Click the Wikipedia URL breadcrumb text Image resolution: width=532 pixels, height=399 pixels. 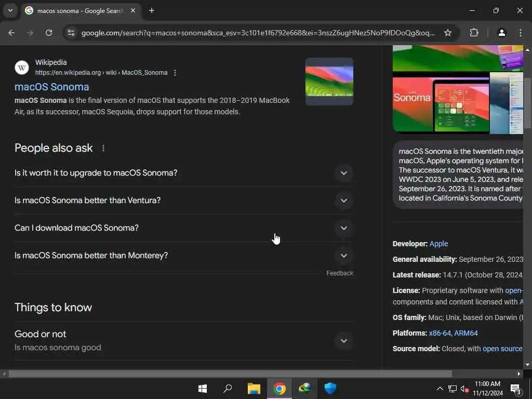(x=101, y=73)
